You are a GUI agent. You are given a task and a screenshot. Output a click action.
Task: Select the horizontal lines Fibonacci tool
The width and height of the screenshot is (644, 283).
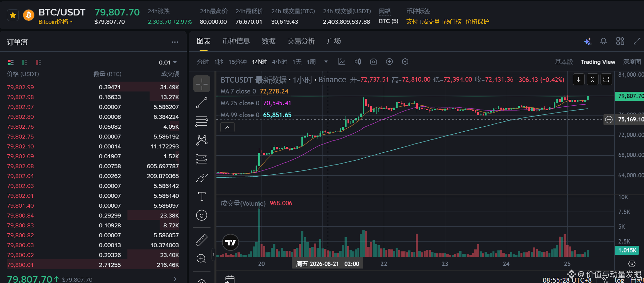tap(202, 121)
